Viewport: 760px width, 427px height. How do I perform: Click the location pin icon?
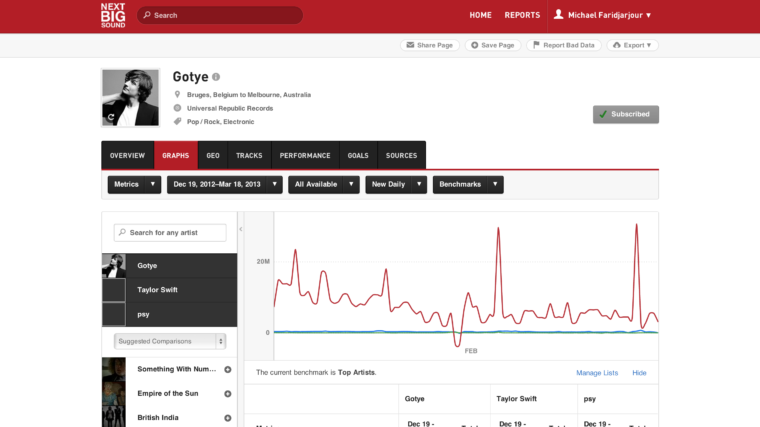click(177, 95)
